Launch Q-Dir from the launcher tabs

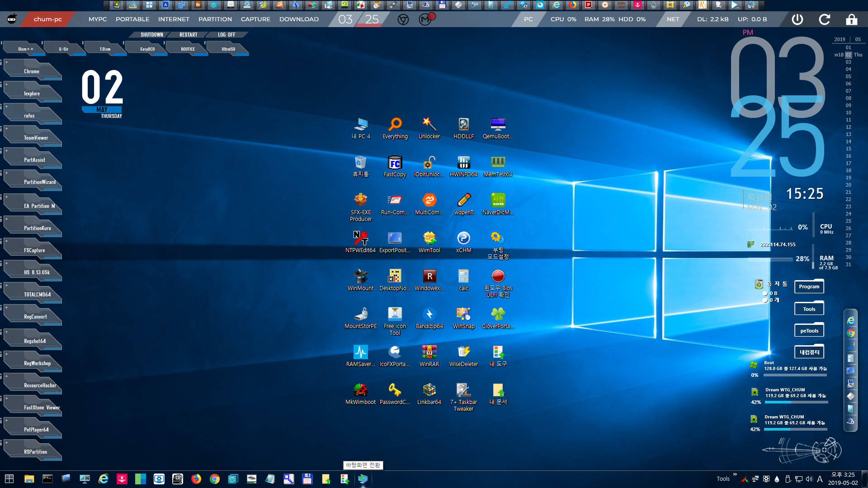64,49
